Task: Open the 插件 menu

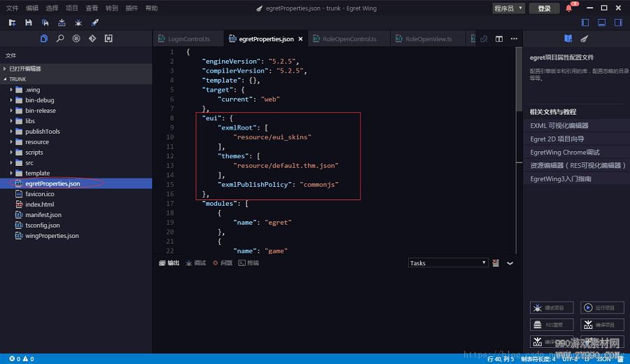Action: point(132,8)
